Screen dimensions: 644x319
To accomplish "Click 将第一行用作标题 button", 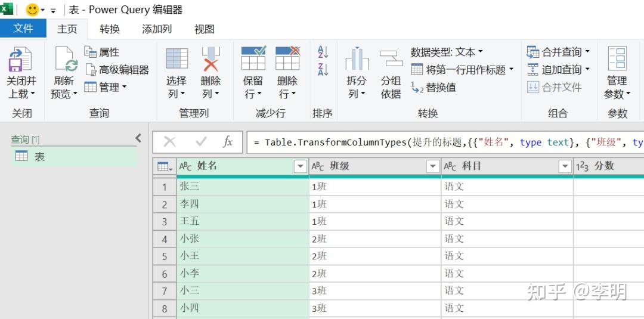I will coord(463,70).
